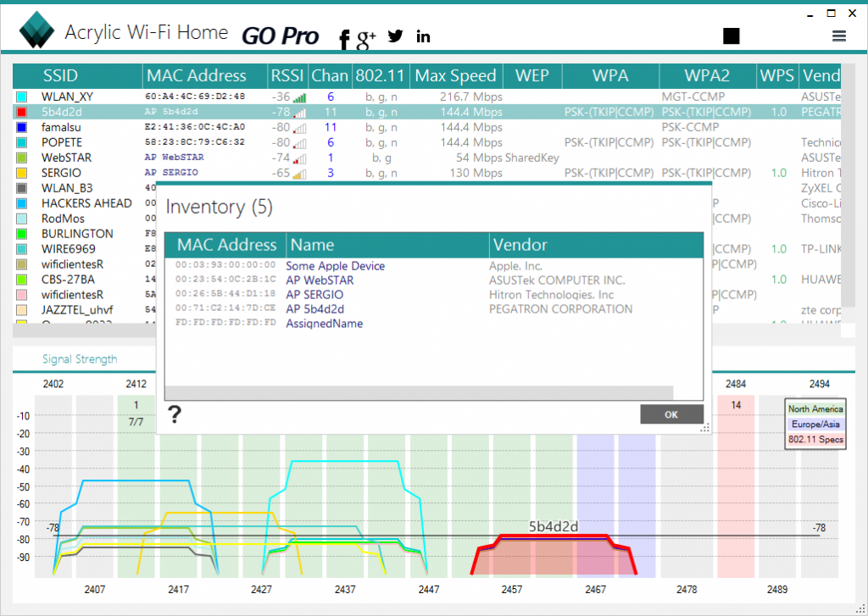Sort by the WEP column header

[532, 75]
